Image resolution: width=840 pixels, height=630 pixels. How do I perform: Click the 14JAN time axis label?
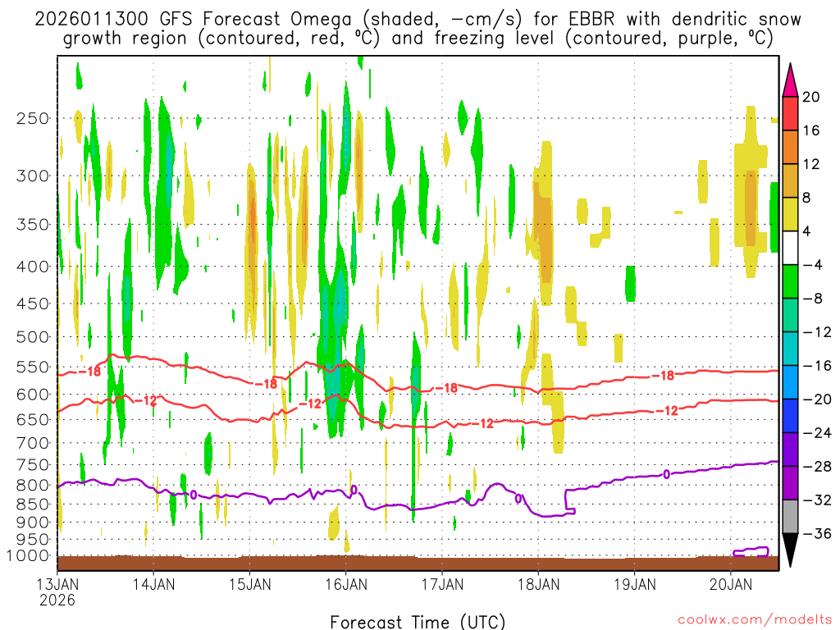[x=153, y=584]
